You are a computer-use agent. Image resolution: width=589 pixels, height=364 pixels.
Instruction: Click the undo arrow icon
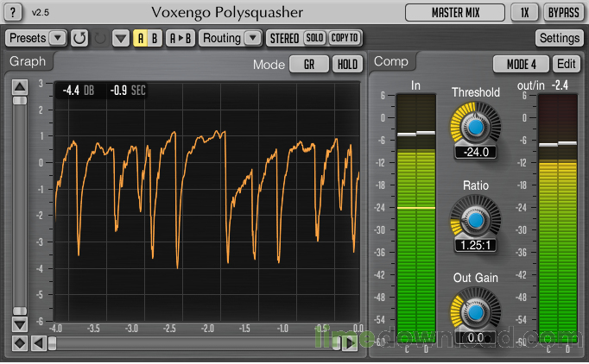79,38
